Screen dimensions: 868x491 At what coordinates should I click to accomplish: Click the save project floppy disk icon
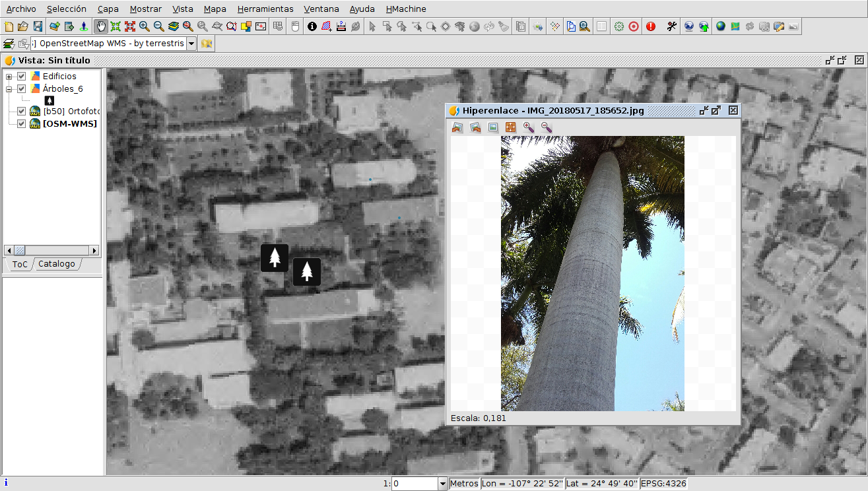tap(38, 26)
